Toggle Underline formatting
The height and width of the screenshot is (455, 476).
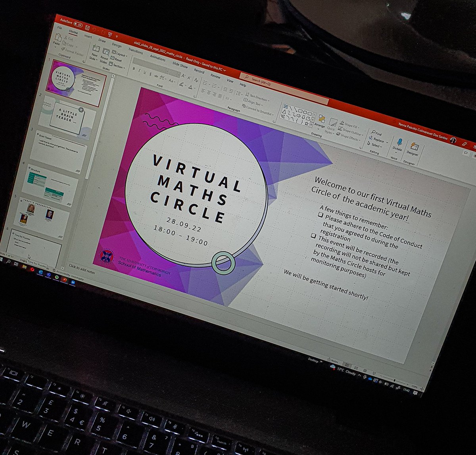pyautogui.click(x=145, y=72)
